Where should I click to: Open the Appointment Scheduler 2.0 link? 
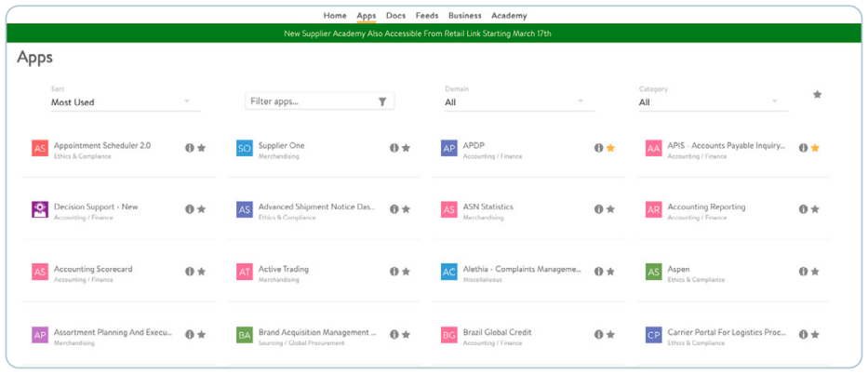pos(101,145)
